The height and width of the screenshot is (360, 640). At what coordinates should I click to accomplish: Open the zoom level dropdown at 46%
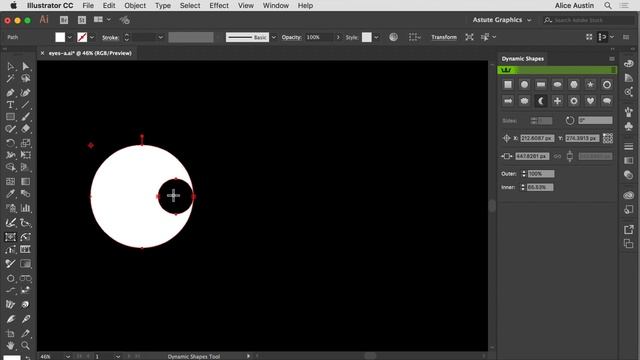click(x=68, y=356)
